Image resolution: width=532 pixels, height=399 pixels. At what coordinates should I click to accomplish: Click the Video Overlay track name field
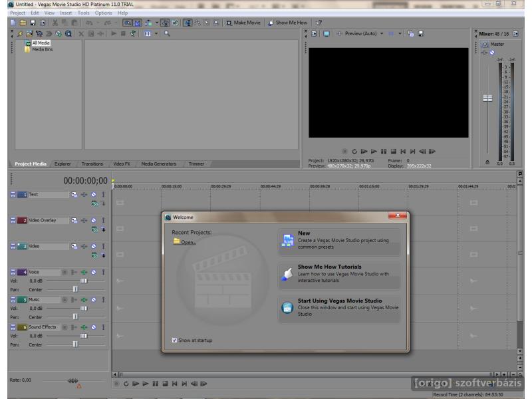tap(48, 221)
